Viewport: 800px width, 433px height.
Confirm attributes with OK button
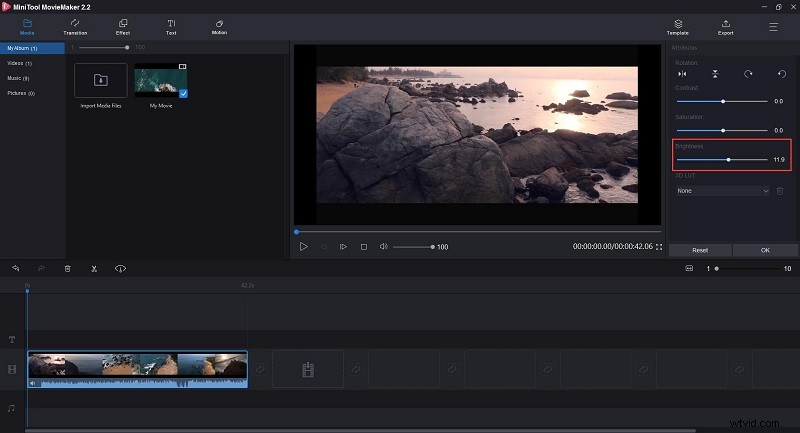[x=765, y=250]
